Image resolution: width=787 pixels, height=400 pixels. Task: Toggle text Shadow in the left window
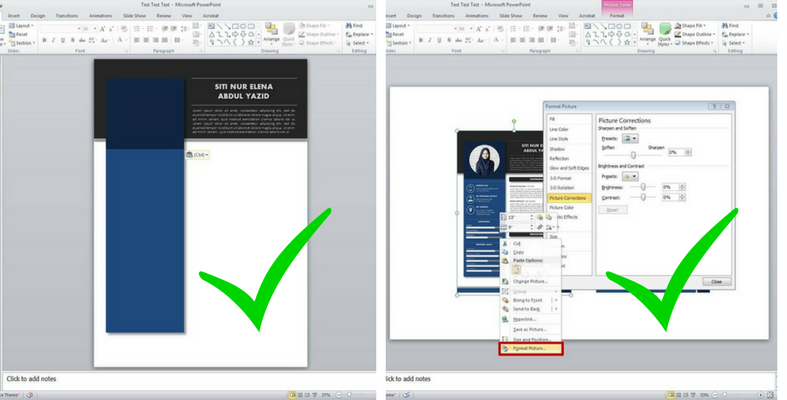(x=73, y=40)
